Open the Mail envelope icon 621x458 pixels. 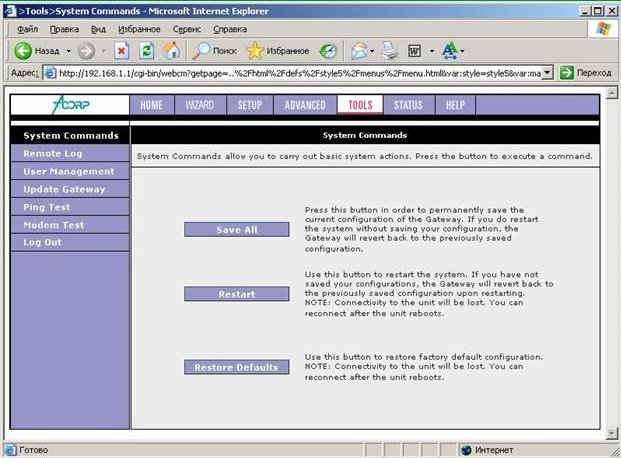coord(359,51)
